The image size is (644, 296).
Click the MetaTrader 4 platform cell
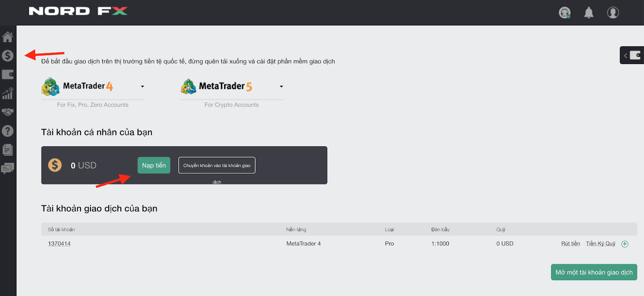pyautogui.click(x=303, y=244)
